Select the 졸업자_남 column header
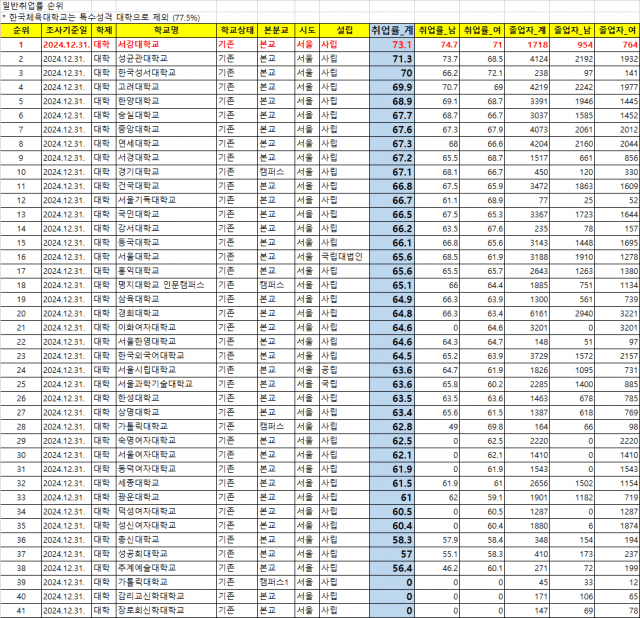Image resolution: width=640 pixels, height=618 pixels. coord(575,32)
